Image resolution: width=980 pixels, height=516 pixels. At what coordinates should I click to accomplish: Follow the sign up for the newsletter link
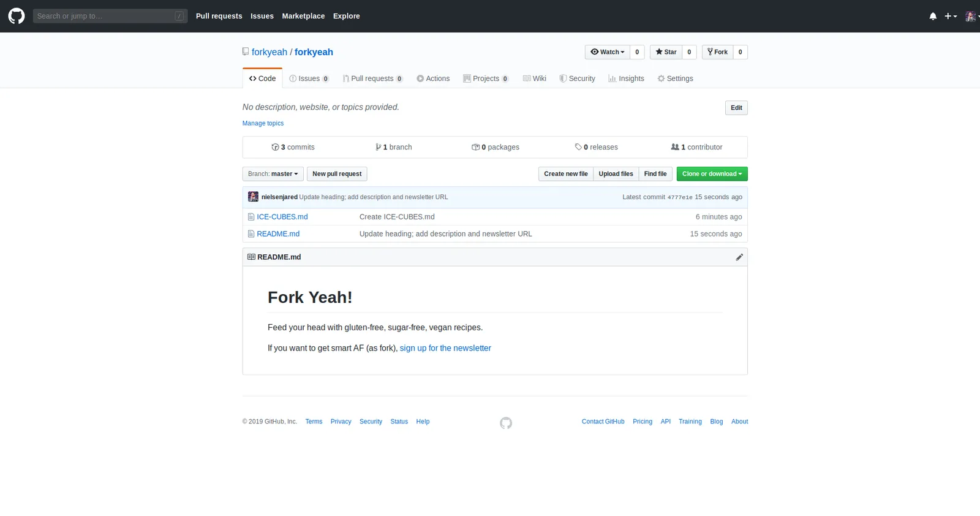tap(445, 348)
